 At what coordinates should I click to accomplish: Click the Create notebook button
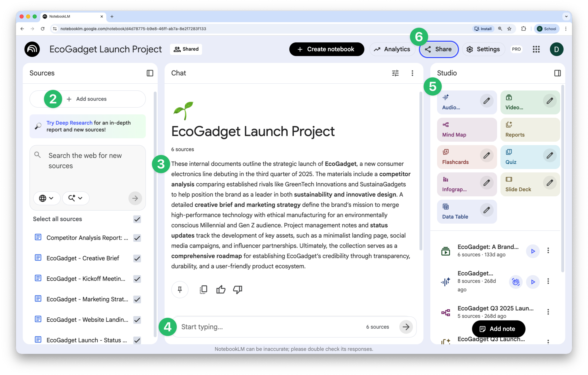[x=326, y=49]
